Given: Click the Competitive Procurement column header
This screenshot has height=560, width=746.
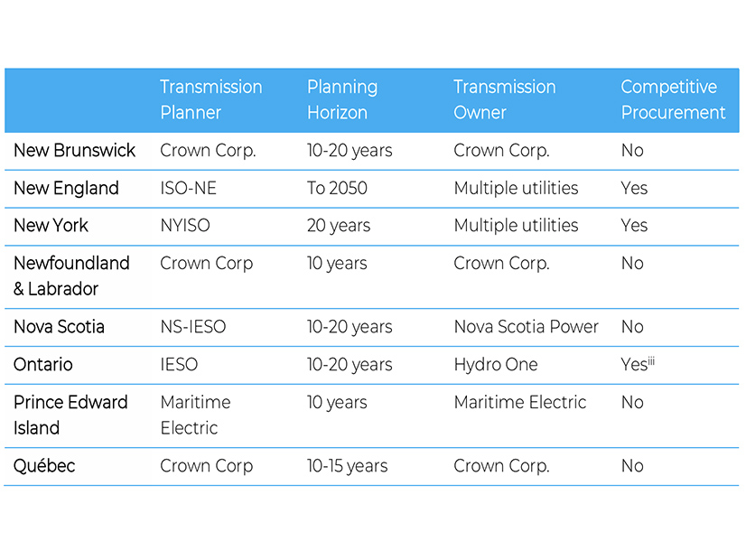Looking at the screenshot, I should [673, 99].
